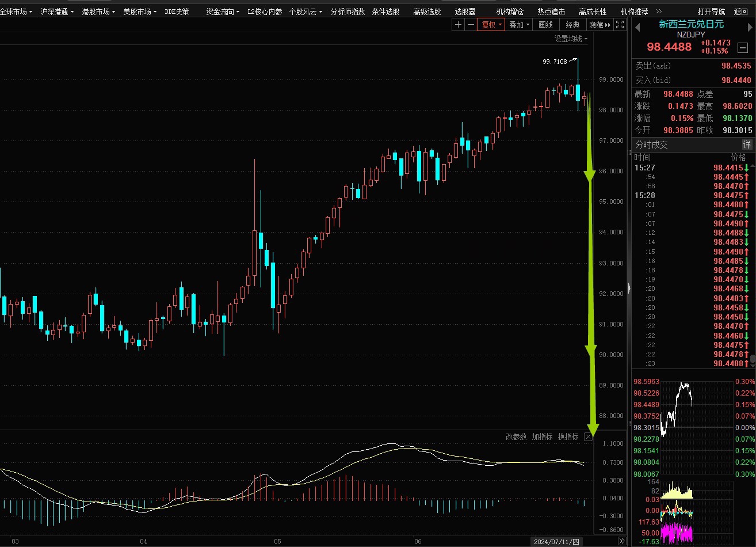Open the 复权 dropdown

[491, 25]
